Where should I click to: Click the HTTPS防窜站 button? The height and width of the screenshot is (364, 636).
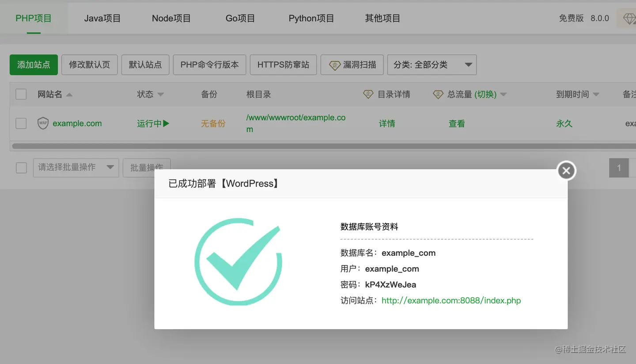coord(283,65)
